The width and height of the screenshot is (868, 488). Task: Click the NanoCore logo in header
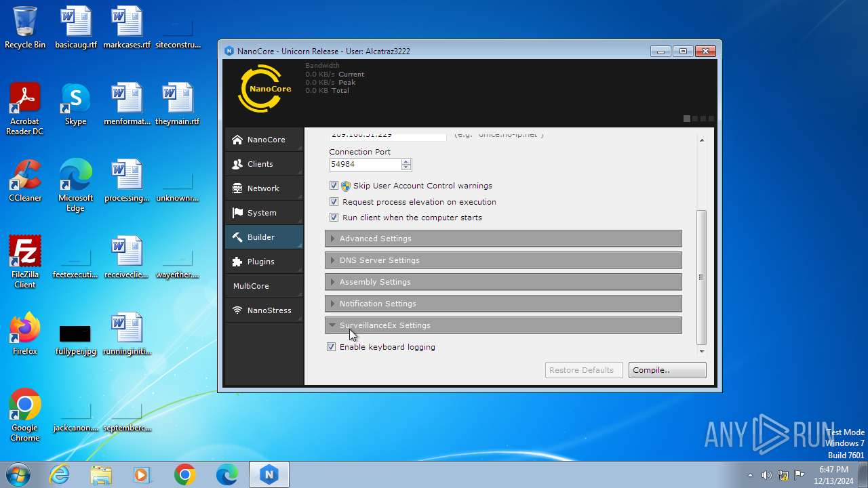point(264,89)
